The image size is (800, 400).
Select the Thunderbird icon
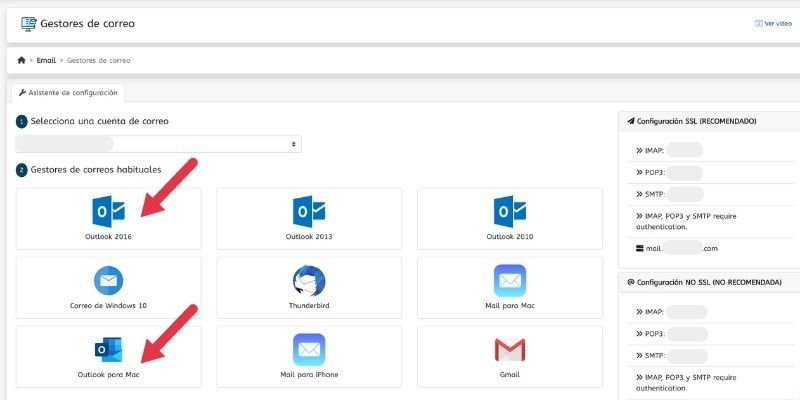309,281
